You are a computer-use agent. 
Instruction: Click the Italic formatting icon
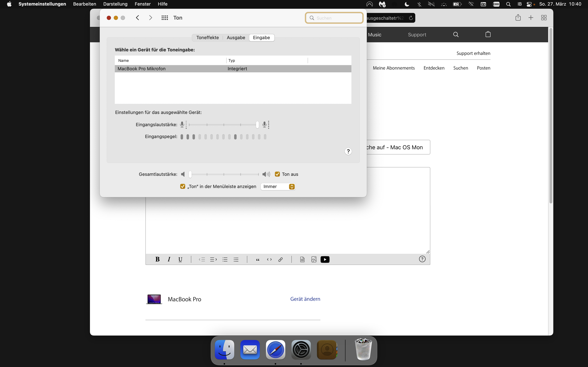pyautogui.click(x=169, y=260)
